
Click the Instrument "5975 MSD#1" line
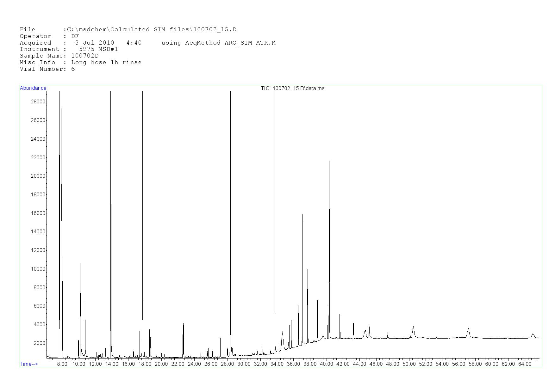(x=69, y=49)
